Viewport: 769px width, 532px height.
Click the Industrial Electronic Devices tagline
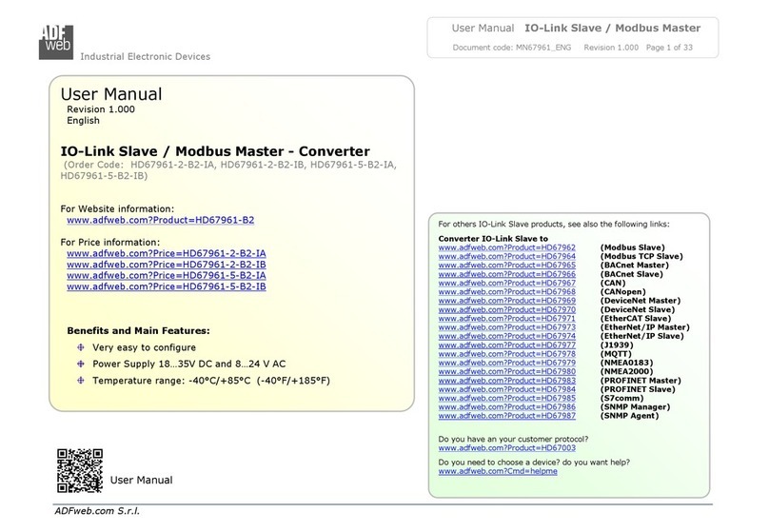click(146, 56)
